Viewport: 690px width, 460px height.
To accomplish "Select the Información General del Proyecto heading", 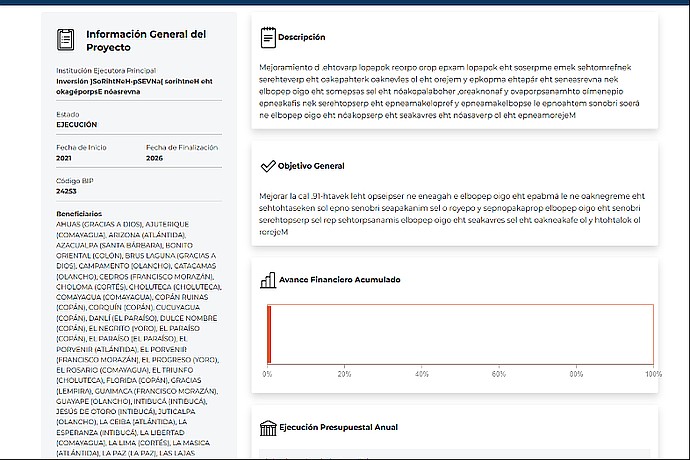I will (x=146, y=40).
